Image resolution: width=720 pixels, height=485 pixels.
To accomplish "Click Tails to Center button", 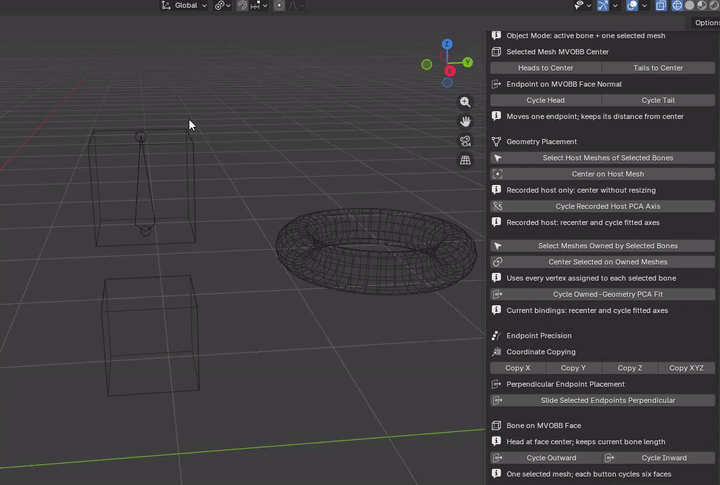I will 658,68.
